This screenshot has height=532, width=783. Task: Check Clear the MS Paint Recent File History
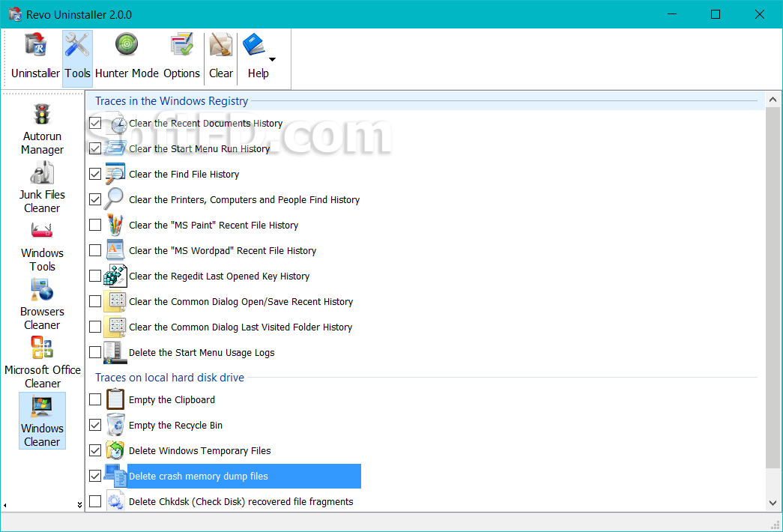[x=95, y=225]
